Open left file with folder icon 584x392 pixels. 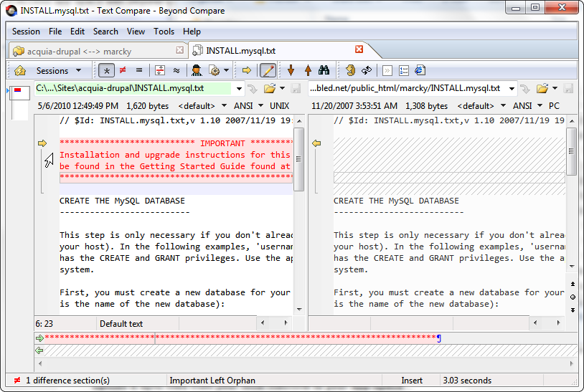pyautogui.click(x=270, y=89)
